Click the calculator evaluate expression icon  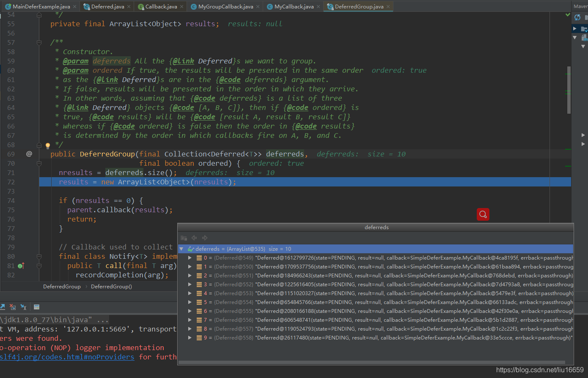tap(37, 307)
